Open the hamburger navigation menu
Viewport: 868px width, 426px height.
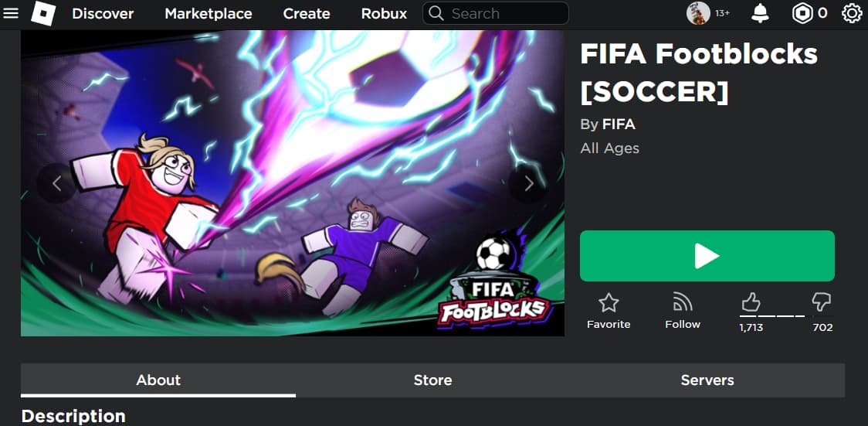(11, 13)
